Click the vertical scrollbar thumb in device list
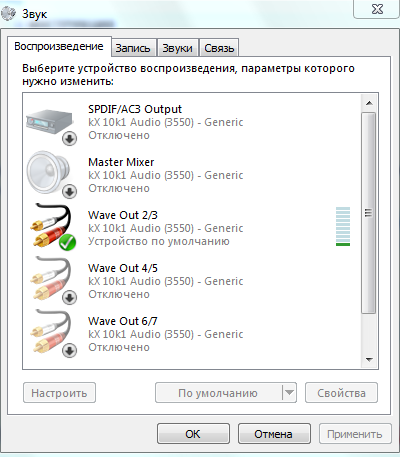Screen dimensions: 400x457 tap(369, 213)
